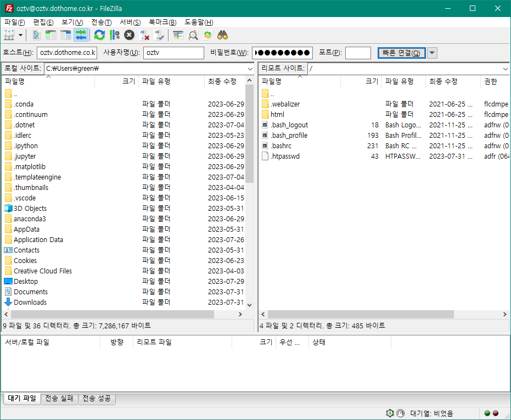
Task: Select the .bash_profile file icon
Action: [265, 135]
